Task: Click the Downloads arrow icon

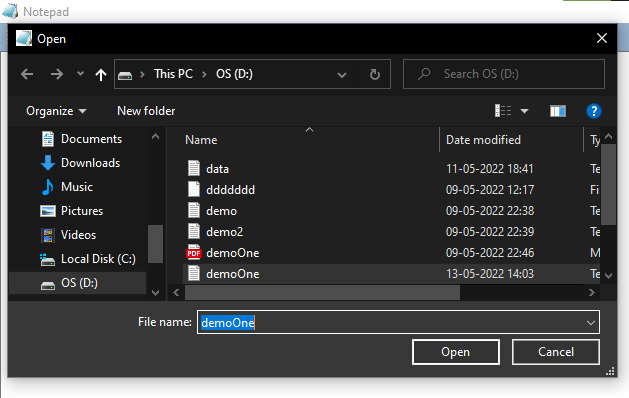Action: [48, 163]
